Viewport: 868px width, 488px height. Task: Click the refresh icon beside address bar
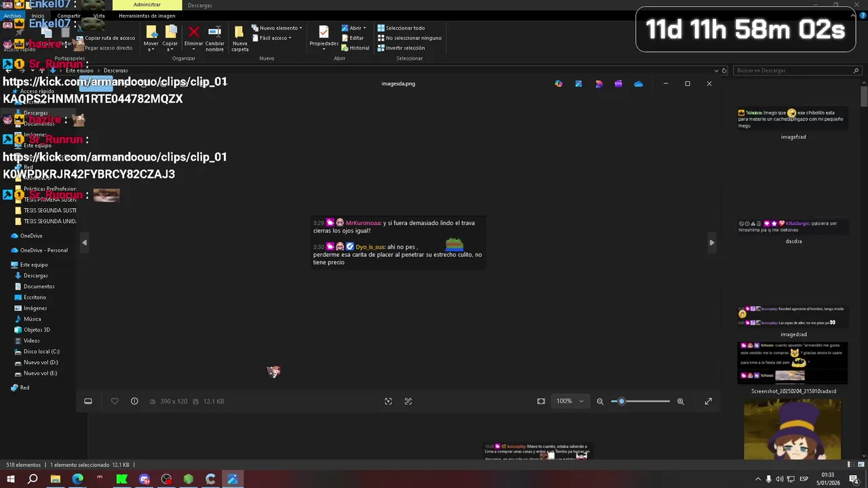tap(724, 70)
